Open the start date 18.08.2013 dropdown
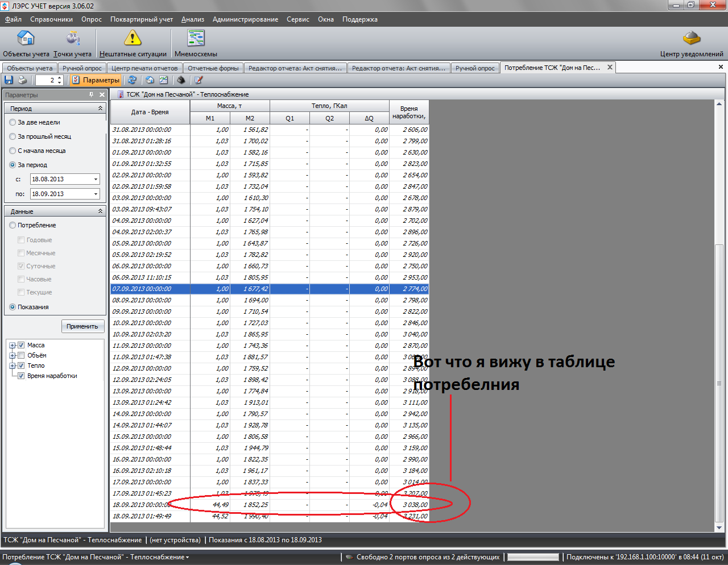The width and height of the screenshot is (728, 565). pos(96,179)
